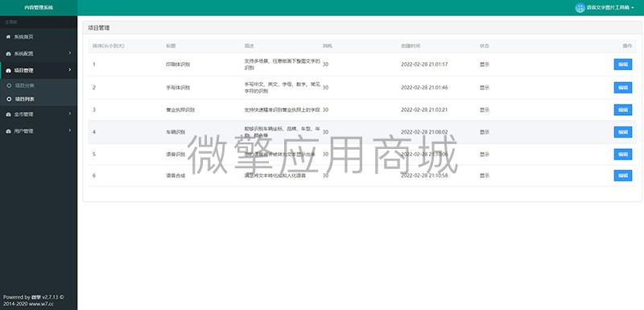Image resolution: width=644 pixels, height=310 pixels.
Task: Click 编辑 for the 手写体识别 row
Action: (622, 88)
